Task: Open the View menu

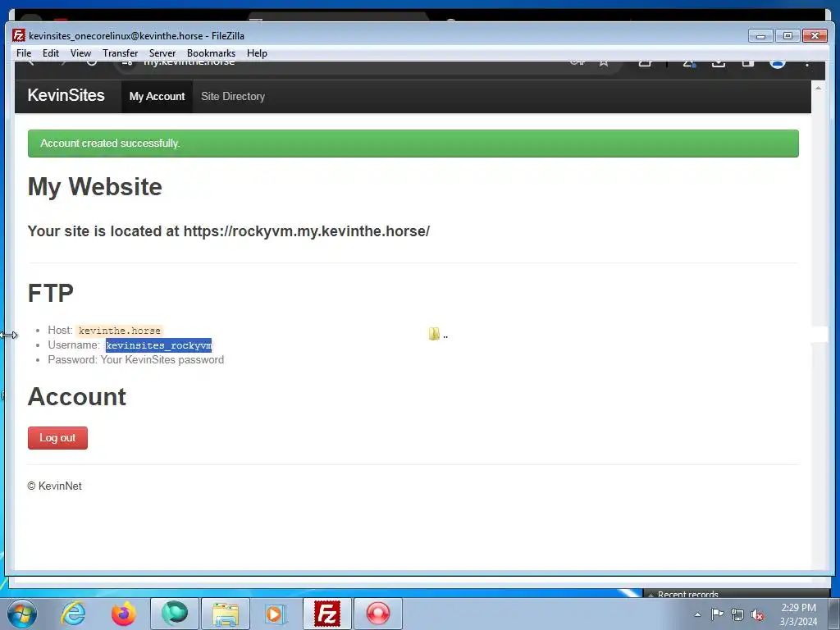Action: pos(80,53)
